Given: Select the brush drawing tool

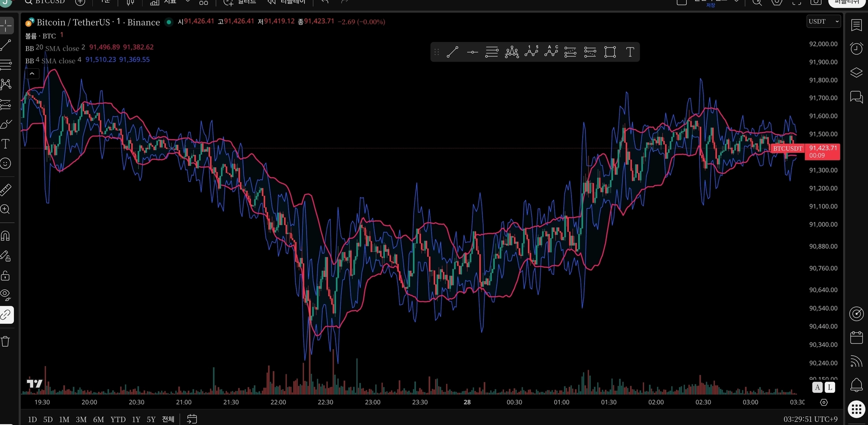Looking at the screenshot, I should pos(6,124).
